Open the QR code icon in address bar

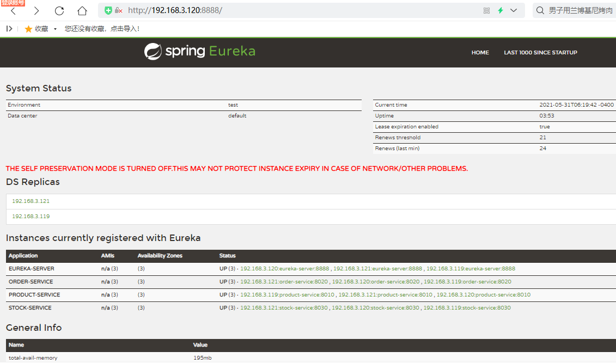coord(486,10)
